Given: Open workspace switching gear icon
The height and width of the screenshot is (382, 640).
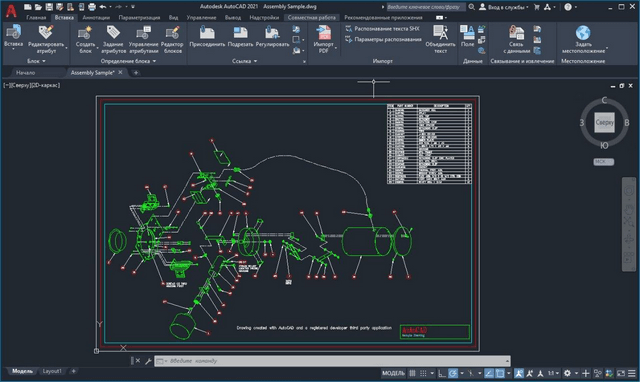Looking at the screenshot, I should [x=567, y=373].
